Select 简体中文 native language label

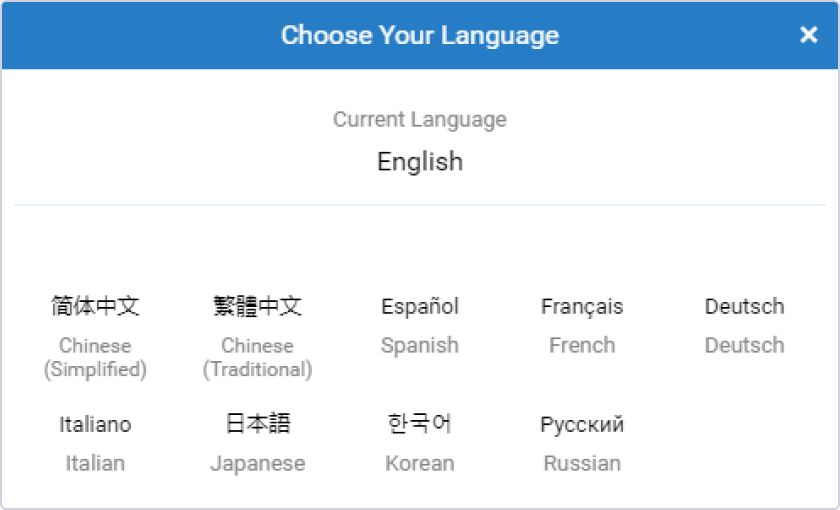[95, 306]
